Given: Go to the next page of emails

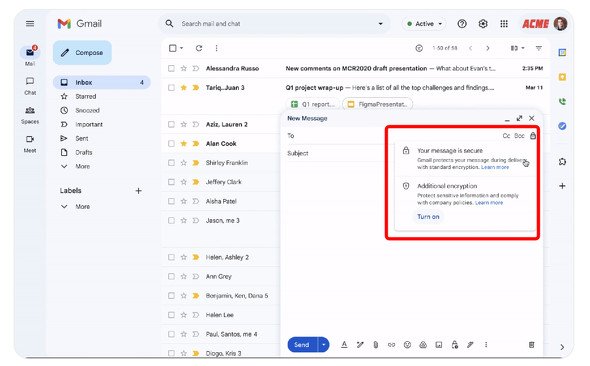Looking at the screenshot, I should (x=488, y=48).
